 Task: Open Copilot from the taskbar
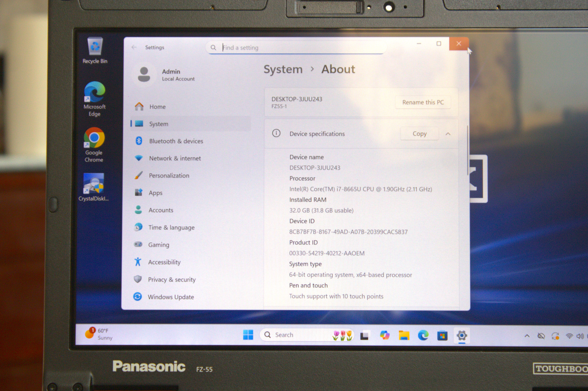point(384,335)
